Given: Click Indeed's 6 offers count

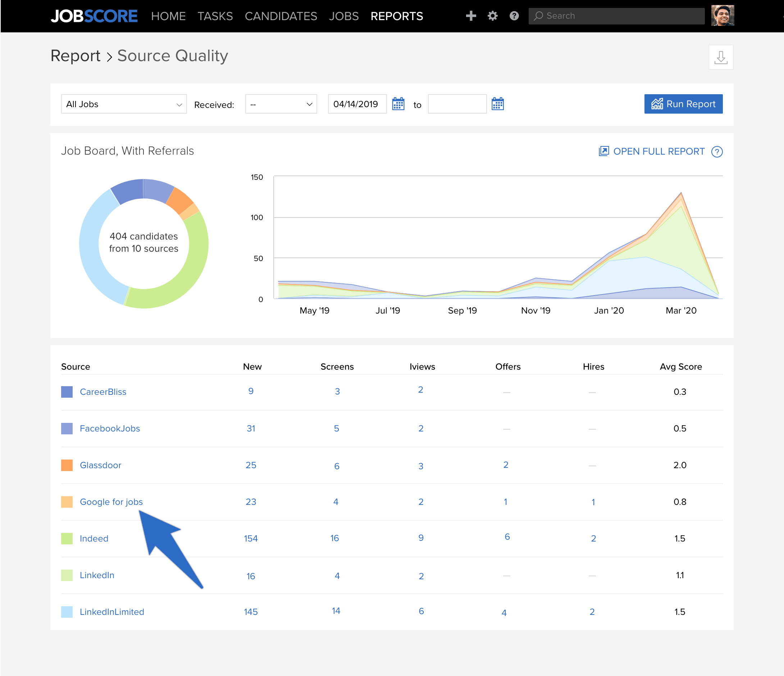Looking at the screenshot, I should 507,536.
